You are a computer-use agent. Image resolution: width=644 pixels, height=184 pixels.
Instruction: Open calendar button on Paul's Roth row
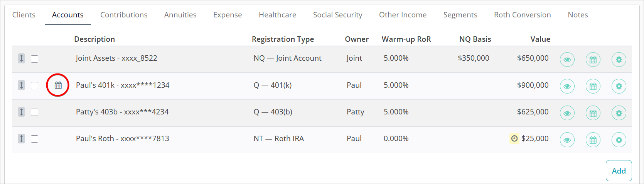(x=593, y=140)
